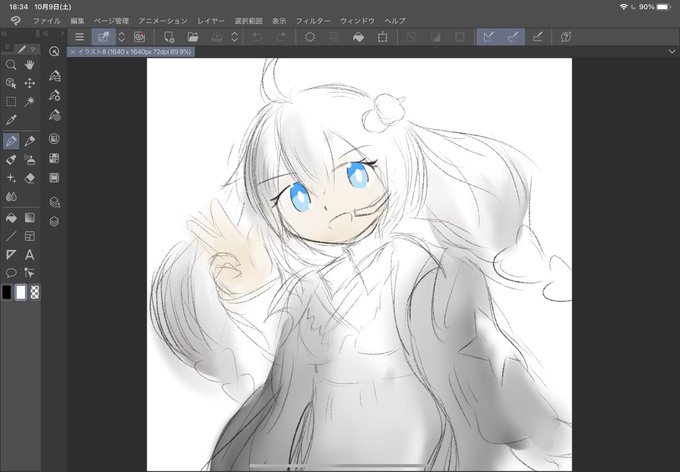Viewport: 680px width, 472px height.
Task: Open the Brush Size palette
Action: coord(54,115)
